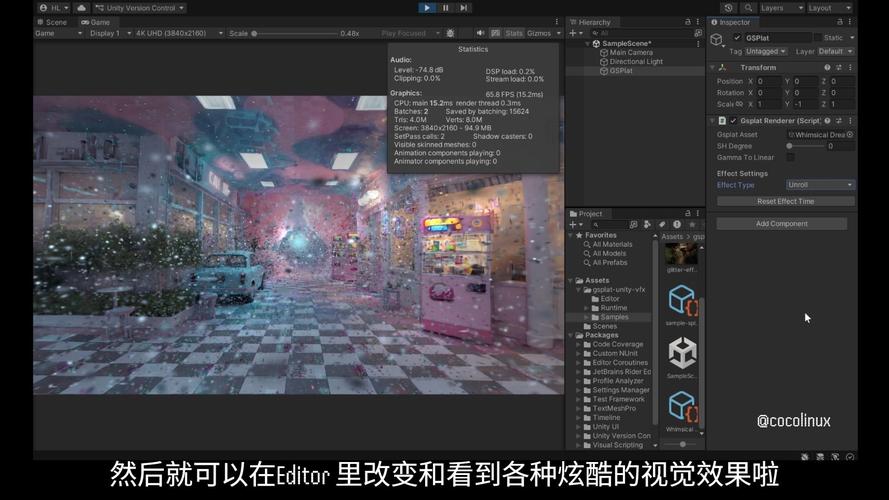Toggle GSPlat object active checkbox
The height and width of the screenshot is (500, 889).
pos(736,37)
